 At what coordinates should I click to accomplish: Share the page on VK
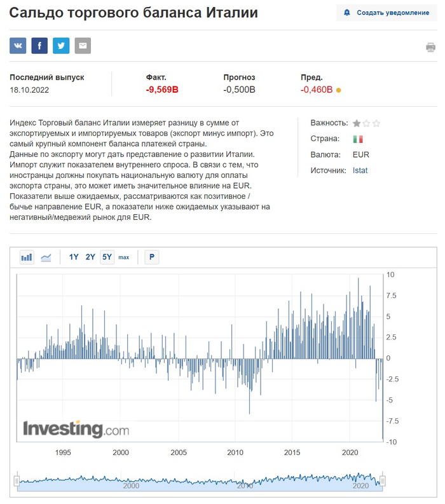tap(18, 46)
